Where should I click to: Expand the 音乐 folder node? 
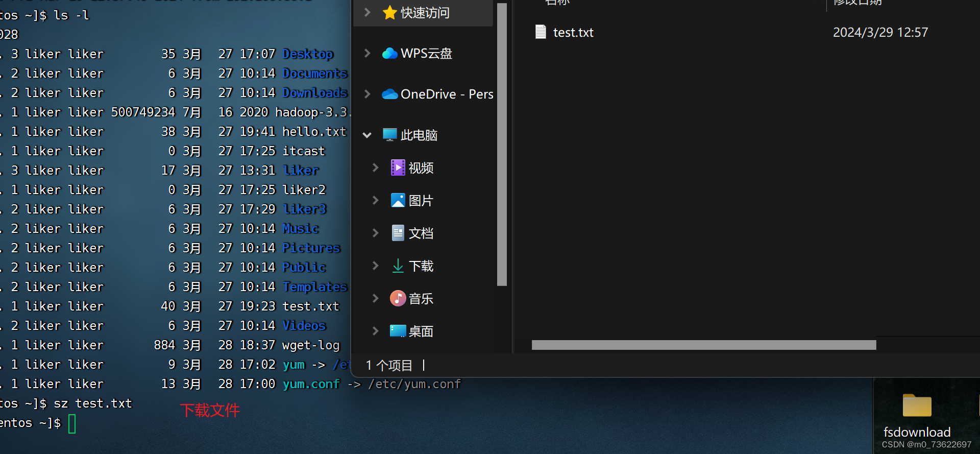pos(375,298)
